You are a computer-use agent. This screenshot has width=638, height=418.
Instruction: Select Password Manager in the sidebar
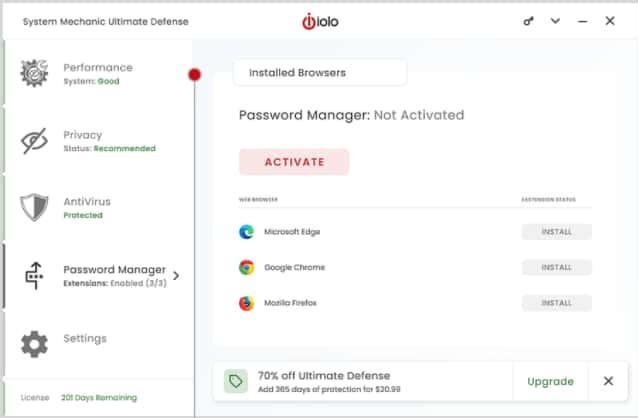(x=98, y=276)
